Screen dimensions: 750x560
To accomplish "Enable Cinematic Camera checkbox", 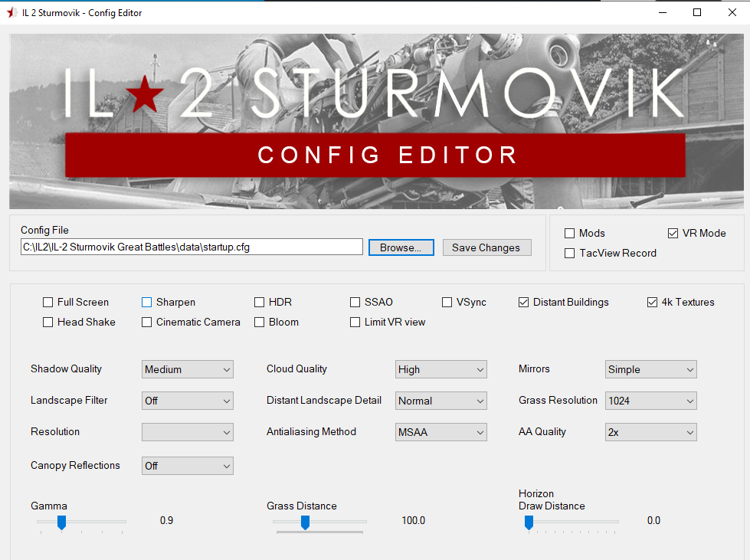I will [146, 323].
